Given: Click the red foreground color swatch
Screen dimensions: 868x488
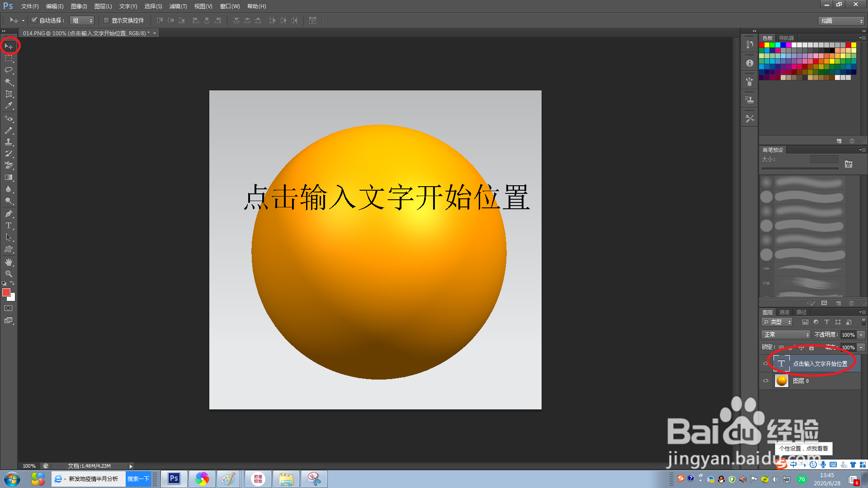Looking at the screenshot, I should (x=6, y=293).
